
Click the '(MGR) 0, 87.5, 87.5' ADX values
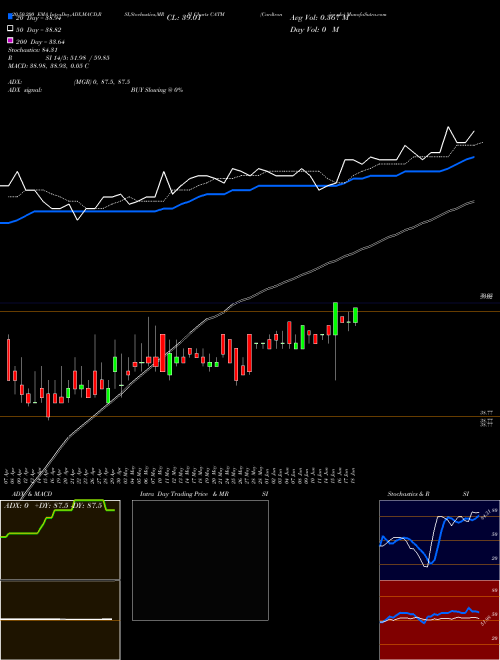[102, 82]
